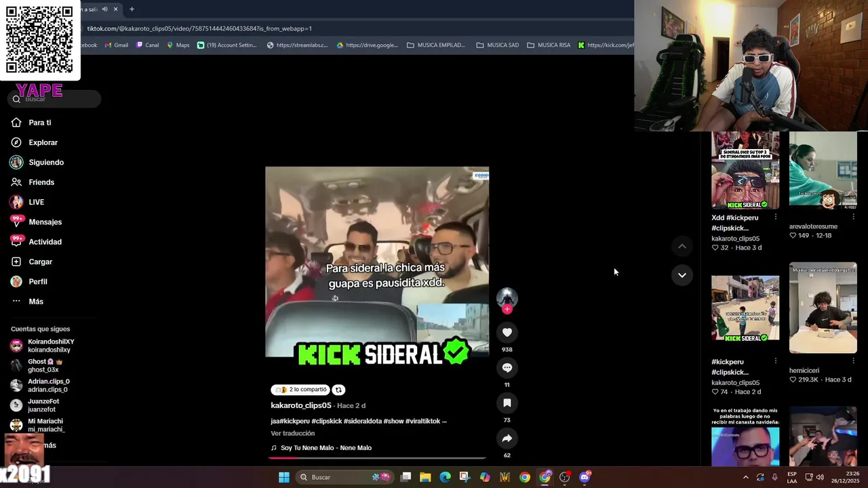Click Ver traducción under caption

(292, 433)
